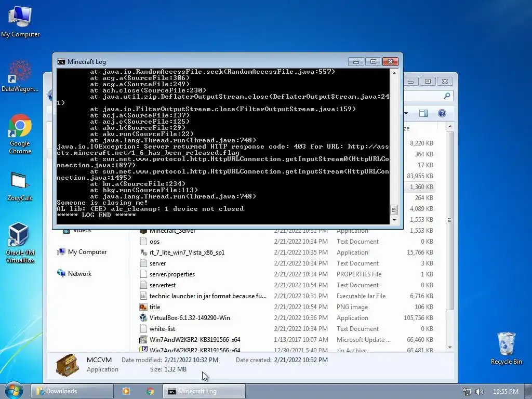The height and width of the screenshot is (399, 532).
Task: Click Win7AndW2K8R2 update package icon
Action: [x=143, y=339]
